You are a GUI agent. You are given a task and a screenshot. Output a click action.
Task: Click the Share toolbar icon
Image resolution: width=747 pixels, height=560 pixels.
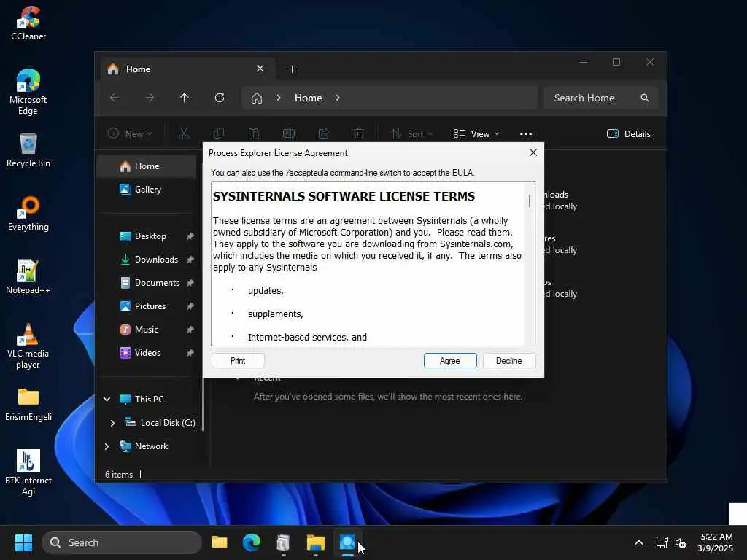pyautogui.click(x=324, y=134)
